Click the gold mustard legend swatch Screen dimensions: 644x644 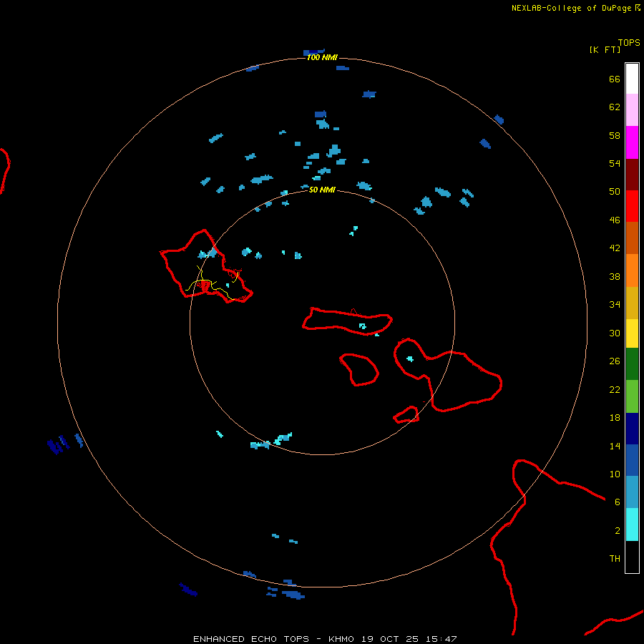click(632, 303)
